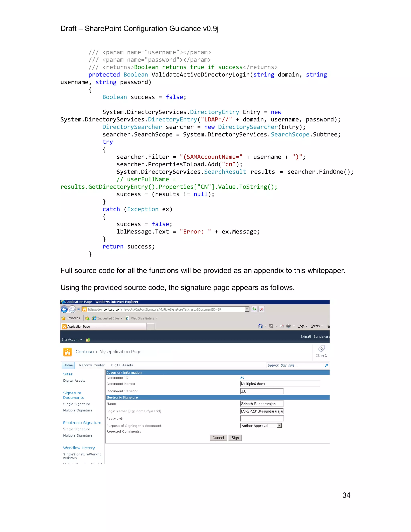Open Multiple Signature under Electronic Signature
The height and width of the screenshot is (532, 411).
pyautogui.click(x=78, y=435)
